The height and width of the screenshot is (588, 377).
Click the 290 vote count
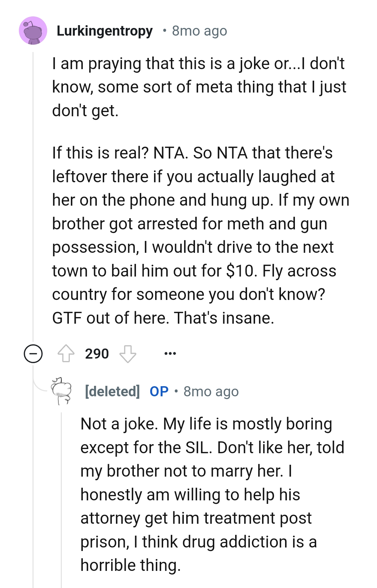coord(97,353)
